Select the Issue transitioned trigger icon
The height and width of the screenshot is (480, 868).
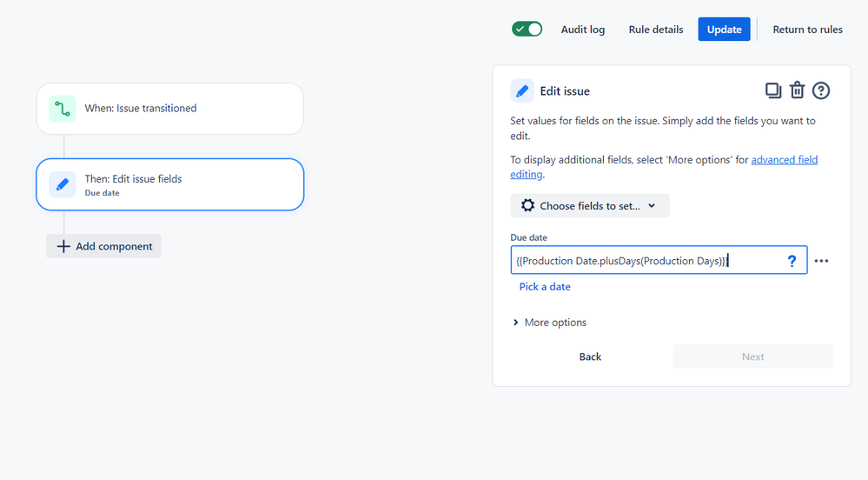(x=63, y=109)
